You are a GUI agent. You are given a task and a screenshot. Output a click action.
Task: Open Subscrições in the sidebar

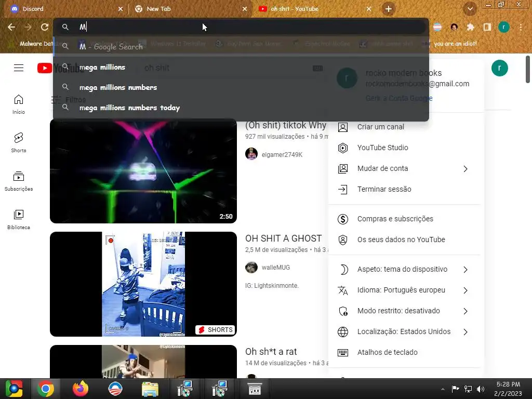[x=19, y=181]
